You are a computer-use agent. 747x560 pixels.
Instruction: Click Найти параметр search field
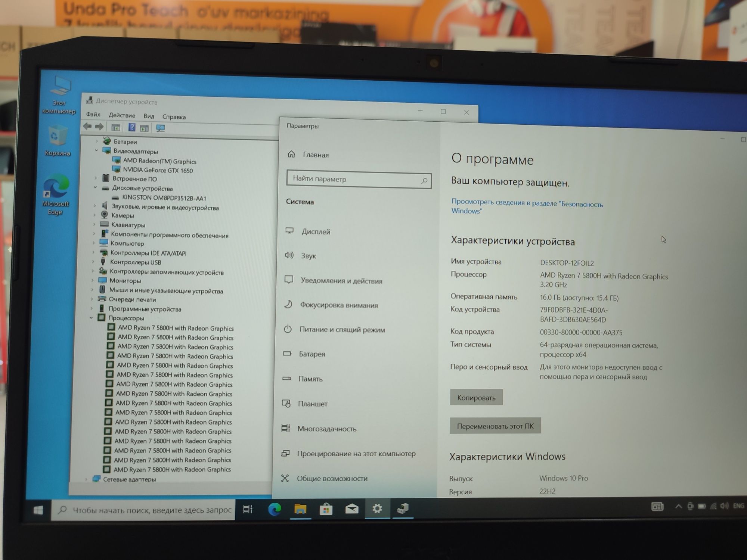pos(359,180)
